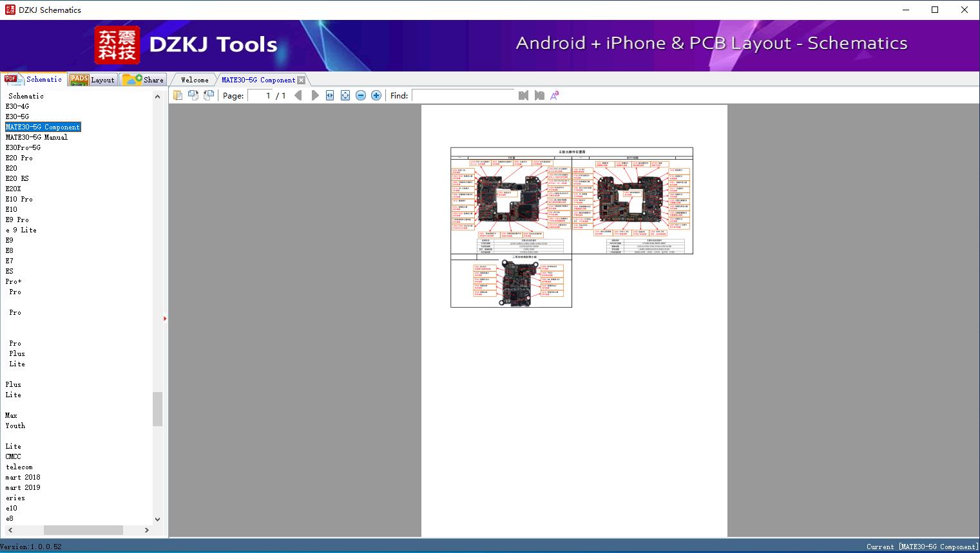This screenshot has width=980, height=553.
Task: Select CMCC in the list
Action: click(x=14, y=456)
